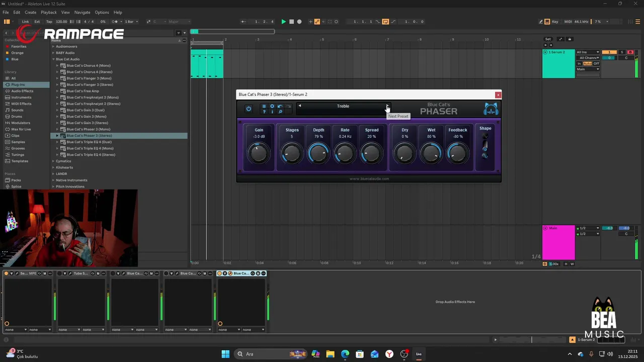
Task: Click the Arrangement Record button
Action: pyautogui.click(x=299, y=22)
